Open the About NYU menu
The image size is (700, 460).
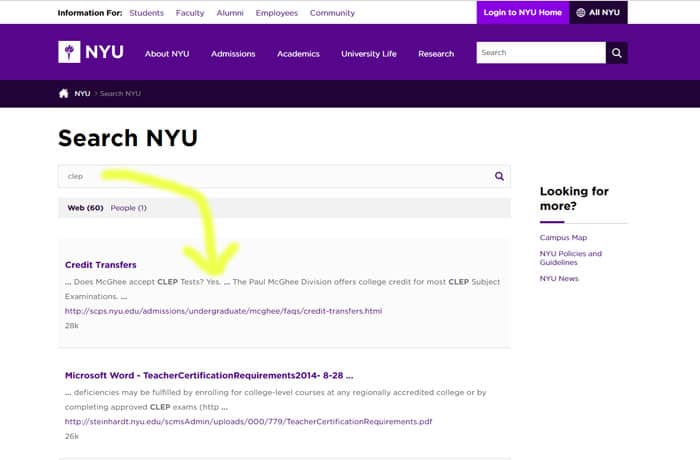tap(167, 54)
